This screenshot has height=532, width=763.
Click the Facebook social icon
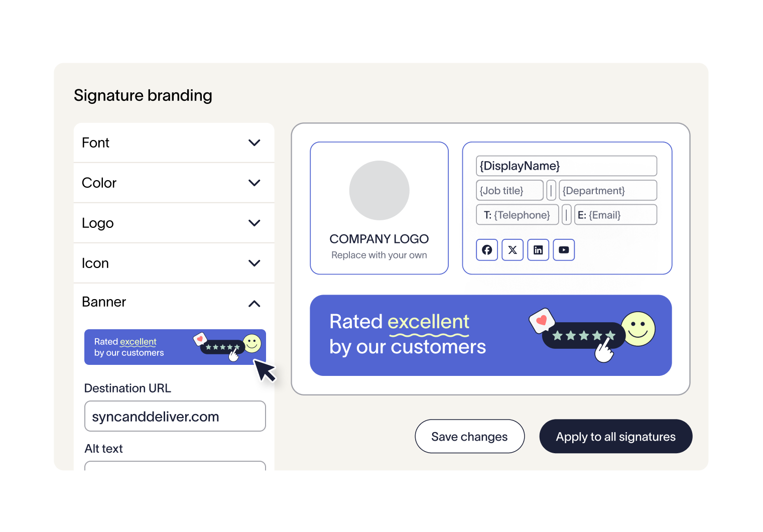(487, 250)
